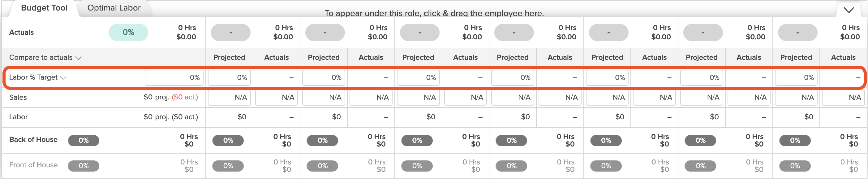Click the last day's gray dash pill
This screenshot has width=868, height=179.
797,33
